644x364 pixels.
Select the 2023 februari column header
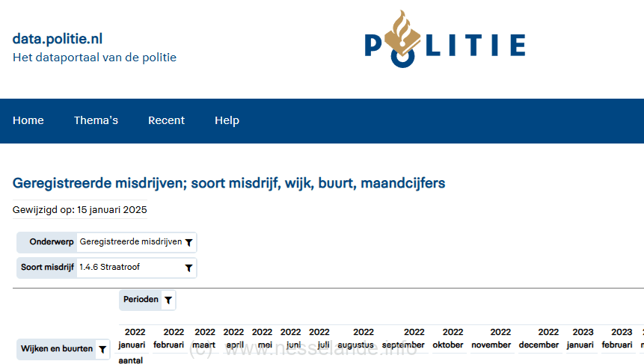point(617,338)
